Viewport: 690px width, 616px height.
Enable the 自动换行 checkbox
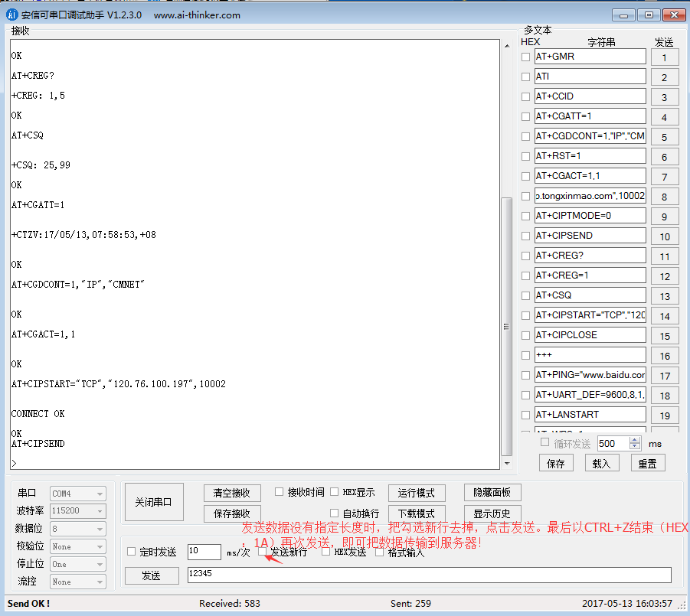tap(335, 513)
